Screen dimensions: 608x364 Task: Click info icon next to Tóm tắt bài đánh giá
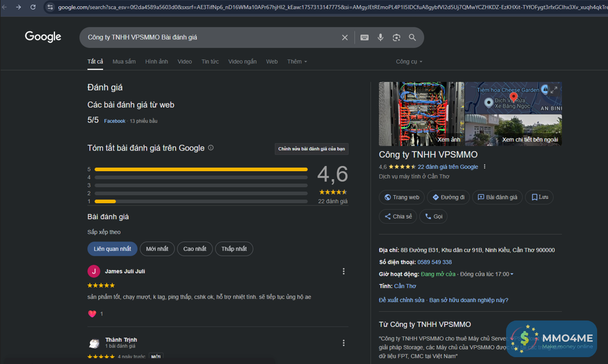[211, 148]
